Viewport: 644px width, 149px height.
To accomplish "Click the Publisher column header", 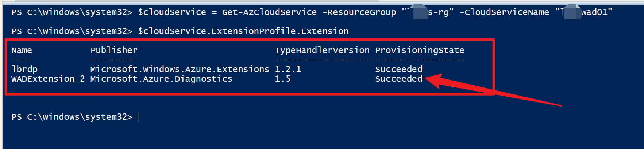I will coord(114,50).
